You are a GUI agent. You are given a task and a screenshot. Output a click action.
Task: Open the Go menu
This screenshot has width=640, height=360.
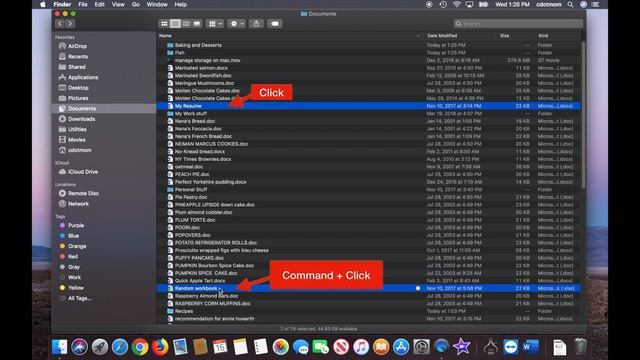(136, 4)
